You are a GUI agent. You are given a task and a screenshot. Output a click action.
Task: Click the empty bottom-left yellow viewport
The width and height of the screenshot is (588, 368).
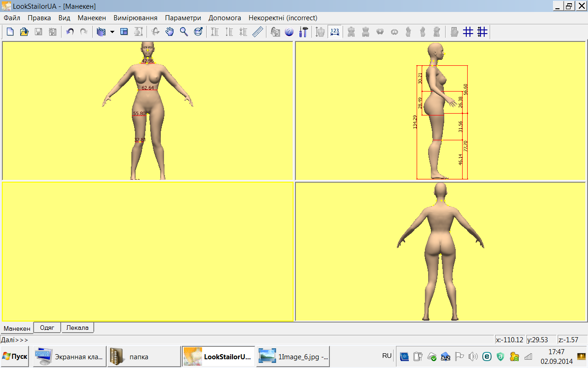pos(147,252)
